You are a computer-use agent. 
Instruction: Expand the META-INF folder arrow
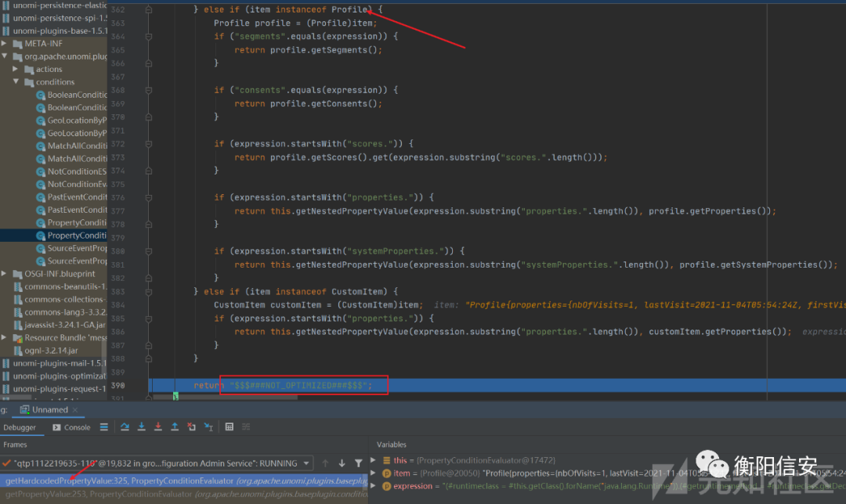5,43
